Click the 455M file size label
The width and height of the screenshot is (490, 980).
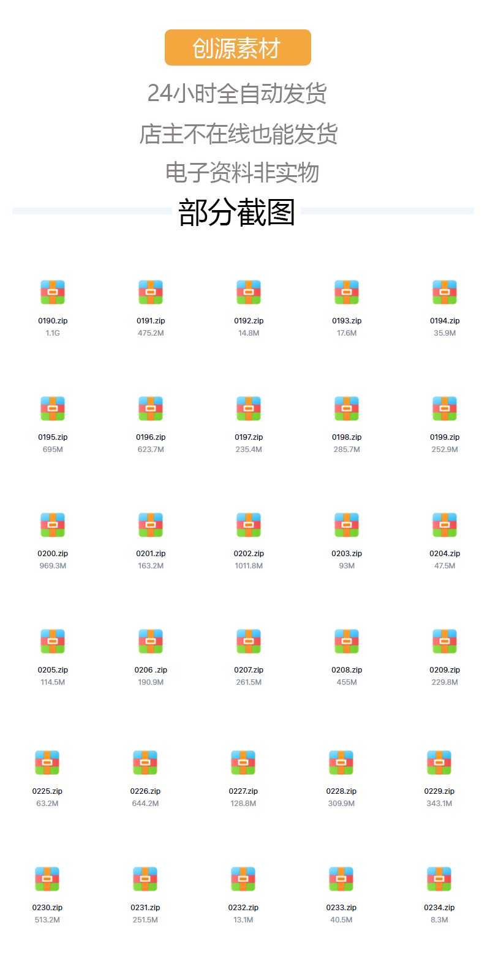pyautogui.click(x=347, y=682)
